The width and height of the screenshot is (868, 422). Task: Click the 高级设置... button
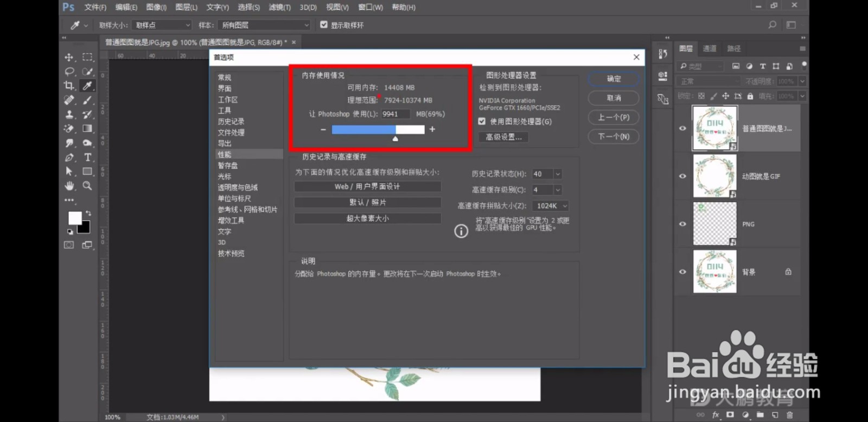click(503, 137)
